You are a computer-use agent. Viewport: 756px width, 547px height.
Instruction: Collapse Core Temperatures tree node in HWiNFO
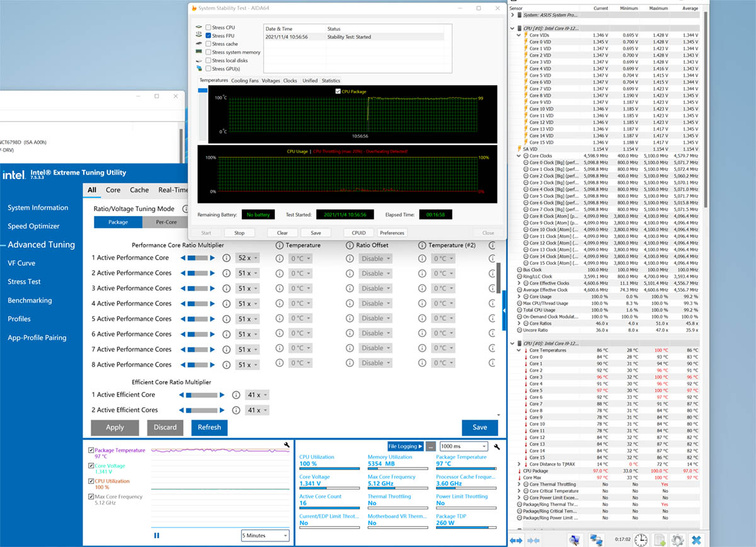pos(519,350)
